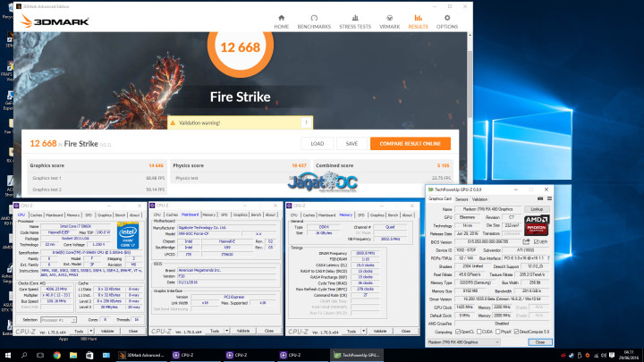Open the Action Center notification icon

point(612,355)
